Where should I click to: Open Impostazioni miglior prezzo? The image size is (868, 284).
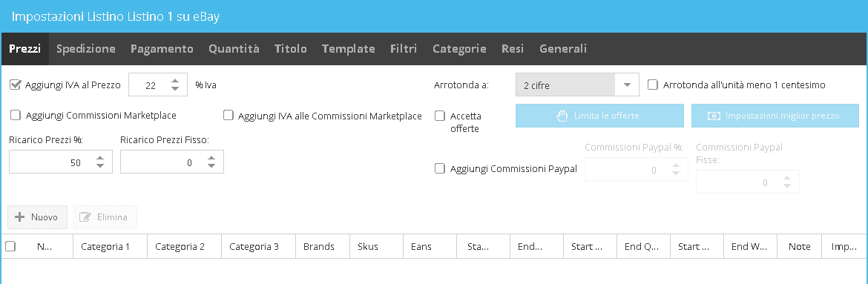(775, 116)
